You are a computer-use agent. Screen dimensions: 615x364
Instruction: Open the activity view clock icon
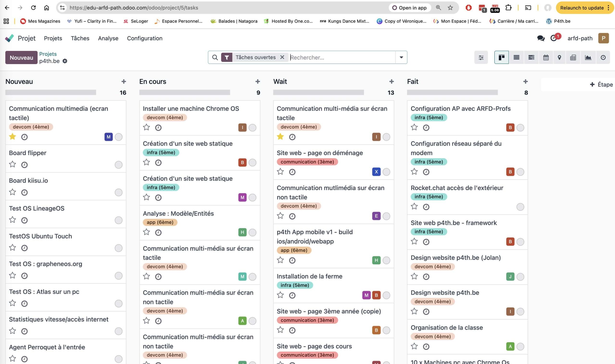[603, 58]
